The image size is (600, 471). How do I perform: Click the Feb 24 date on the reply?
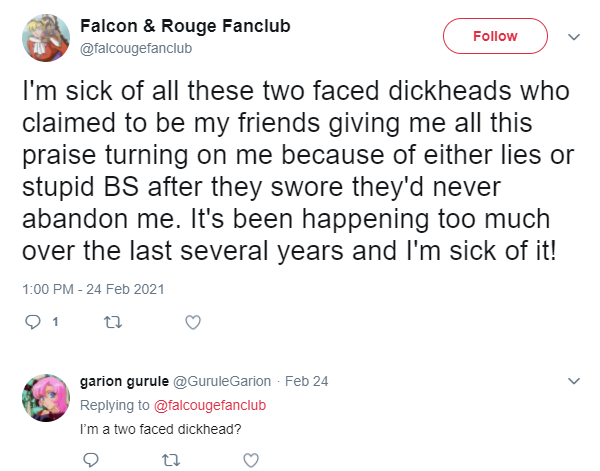tap(307, 381)
